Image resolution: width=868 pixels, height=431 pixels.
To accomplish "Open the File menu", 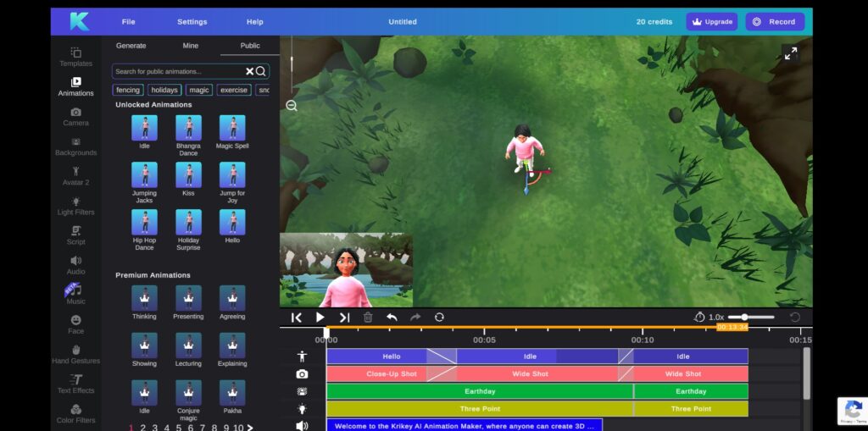I will pyautogui.click(x=129, y=21).
